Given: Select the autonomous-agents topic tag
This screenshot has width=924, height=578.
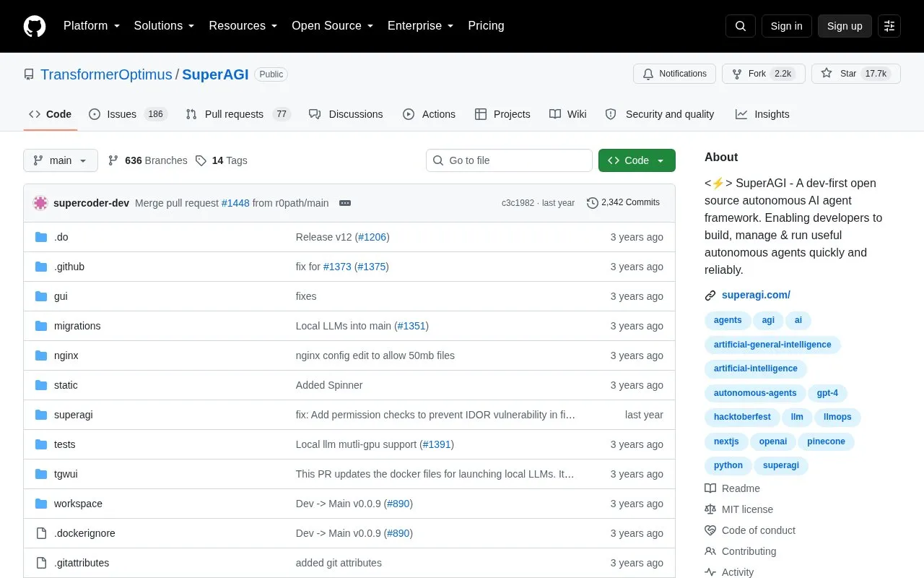Looking at the screenshot, I should (x=755, y=393).
